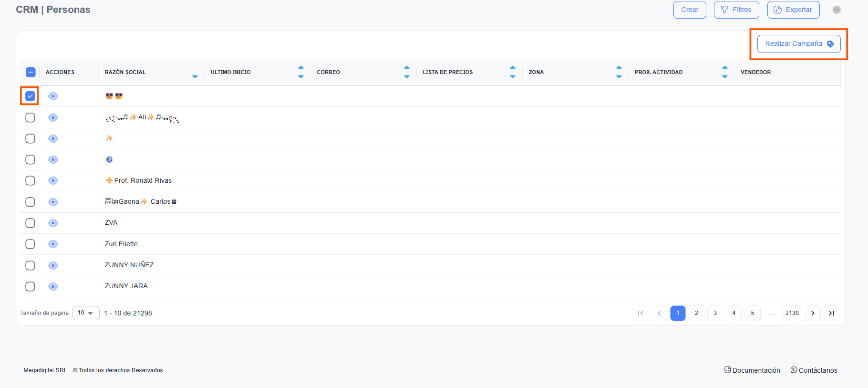Sort by the Razón Social column arrow

pos(195,76)
